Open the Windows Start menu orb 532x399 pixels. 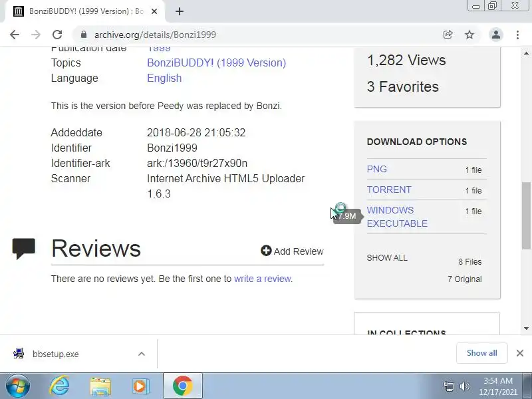pyautogui.click(x=18, y=386)
